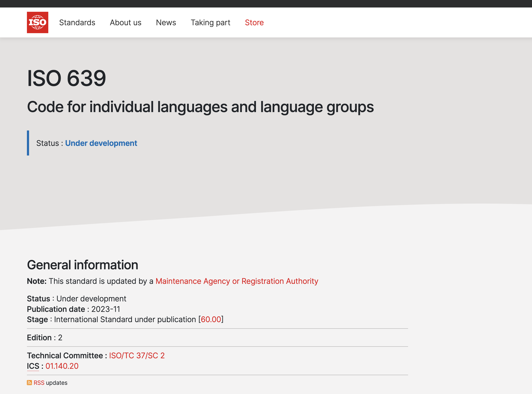Image resolution: width=532 pixels, height=394 pixels.
Task: Open the About us menu
Action: point(126,22)
